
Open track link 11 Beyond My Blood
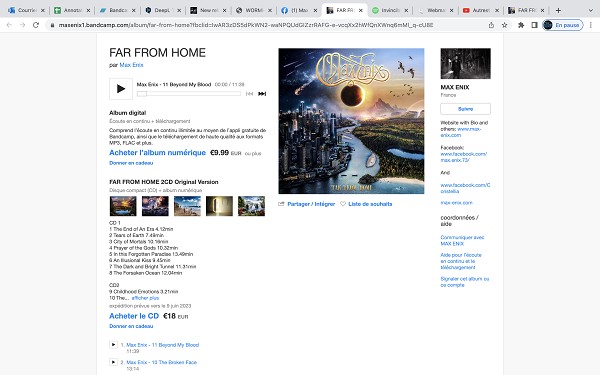pos(163,345)
